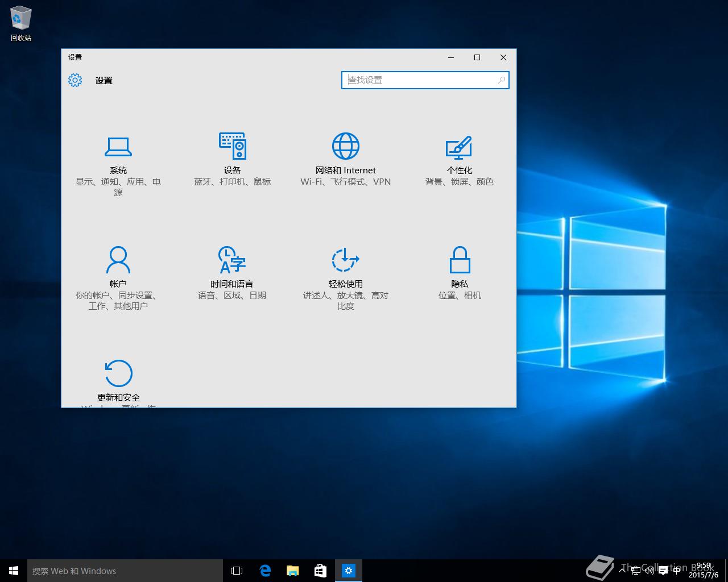Open the Action Center notification icon
This screenshot has height=582, width=728.
point(663,571)
